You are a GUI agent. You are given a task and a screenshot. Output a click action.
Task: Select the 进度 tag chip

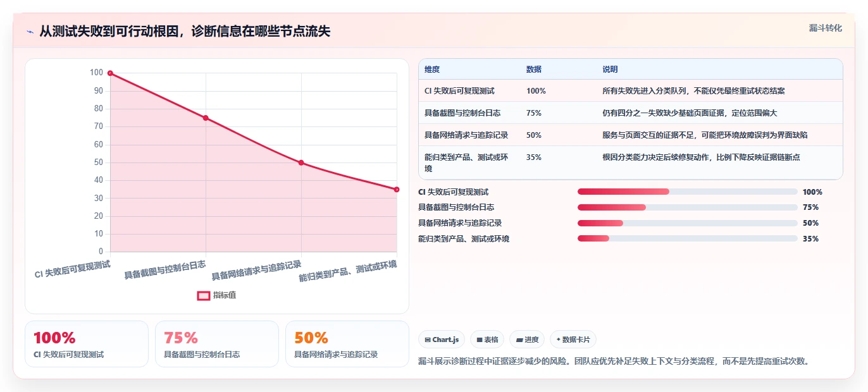click(x=527, y=340)
